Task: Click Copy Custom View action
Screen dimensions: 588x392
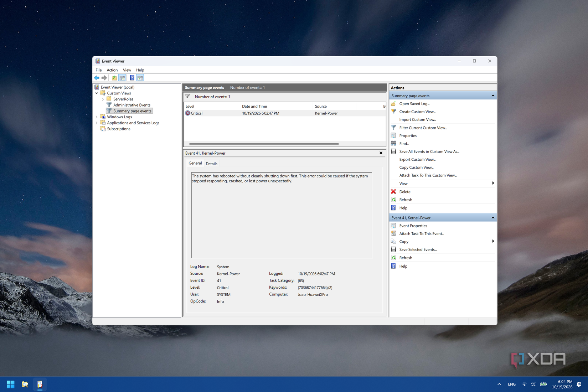Action: pos(416,167)
